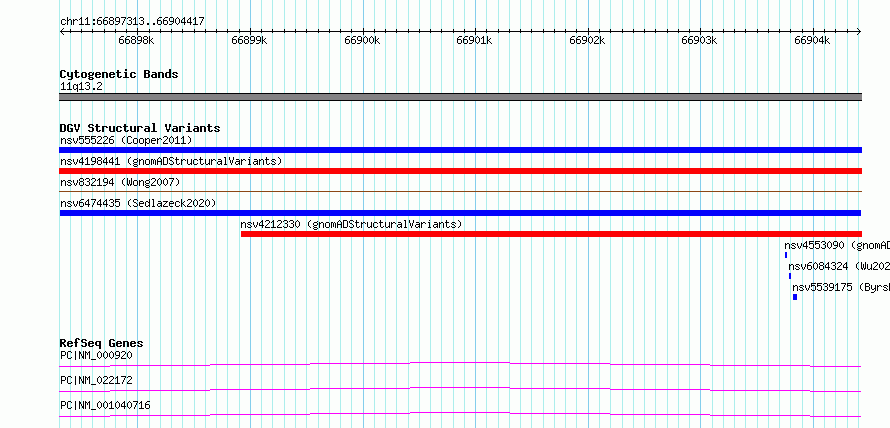The image size is (890, 428).
Task: Select the blue nsv555226 variant bar
Action: (x=460, y=150)
